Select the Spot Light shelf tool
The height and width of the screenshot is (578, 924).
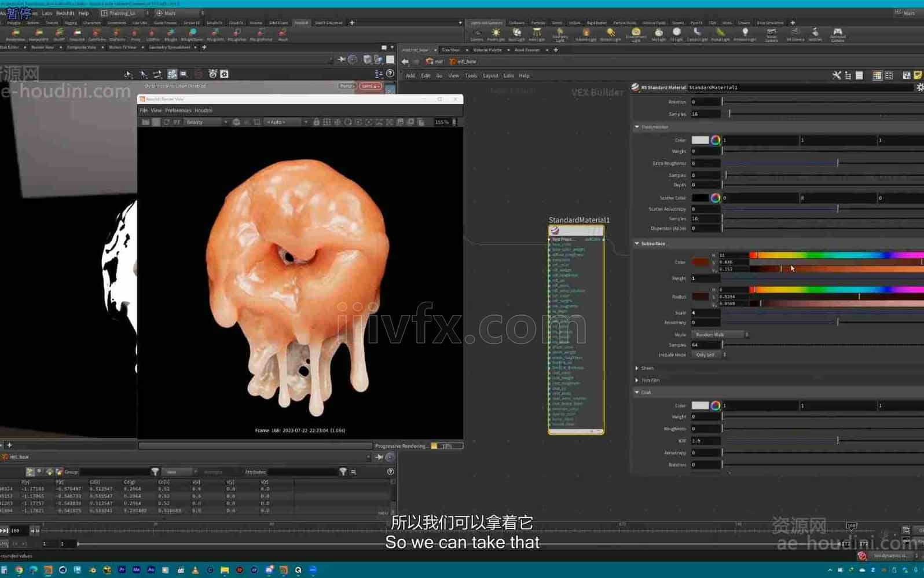(516, 34)
